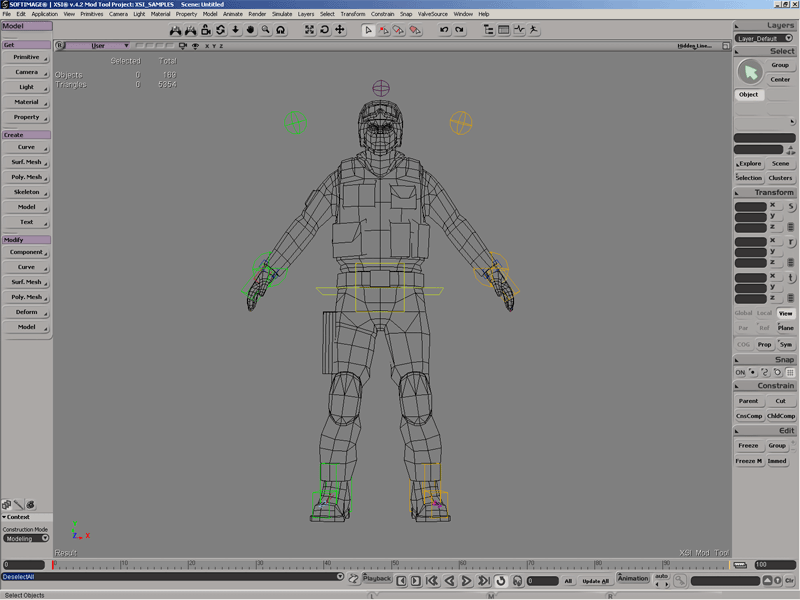Open the File menu
Screen dimensions: 800x600
pyautogui.click(x=7, y=14)
